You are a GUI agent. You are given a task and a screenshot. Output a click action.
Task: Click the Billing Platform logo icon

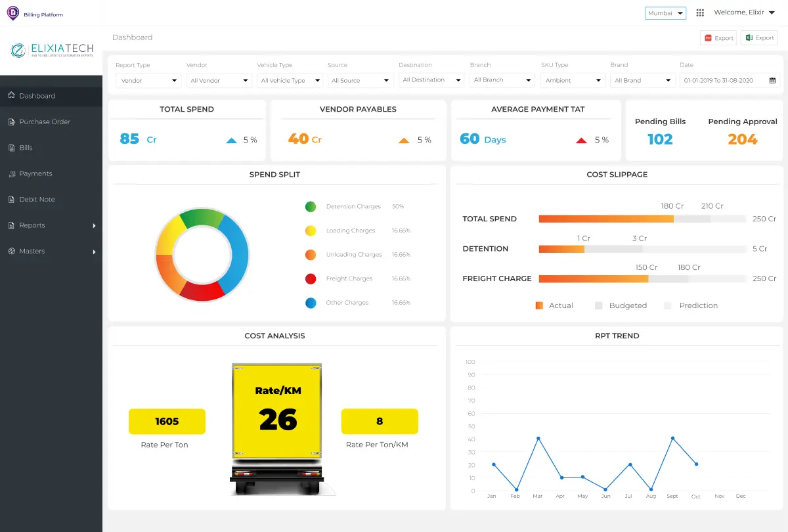tap(13, 12)
